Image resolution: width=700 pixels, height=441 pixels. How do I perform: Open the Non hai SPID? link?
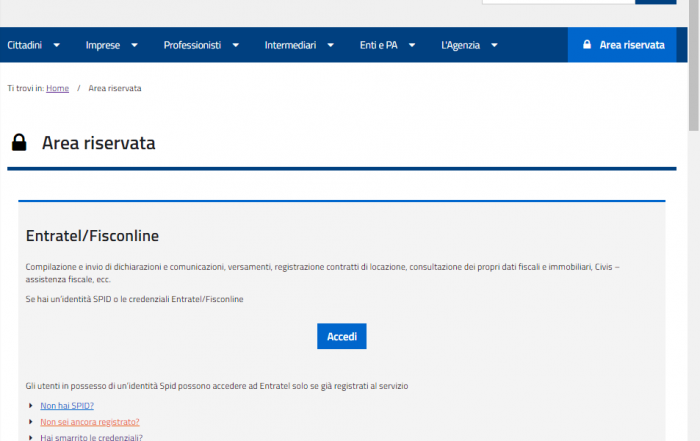pyautogui.click(x=67, y=406)
